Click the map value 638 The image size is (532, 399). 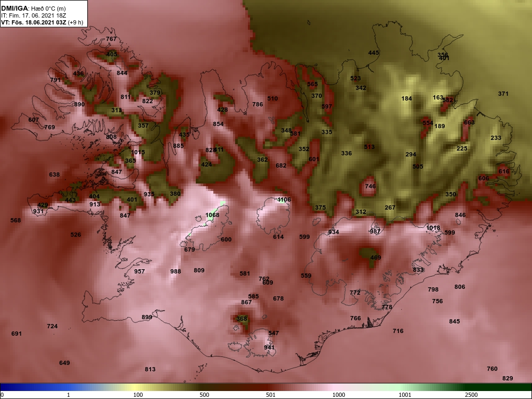pyautogui.click(x=54, y=174)
